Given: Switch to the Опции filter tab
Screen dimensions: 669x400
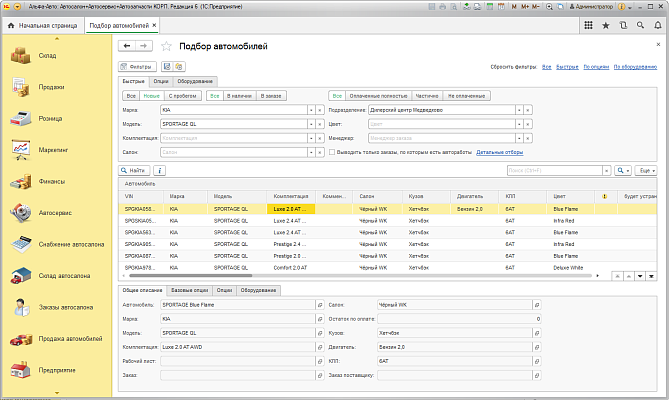Looking at the screenshot, I should (x=161, y=81).
